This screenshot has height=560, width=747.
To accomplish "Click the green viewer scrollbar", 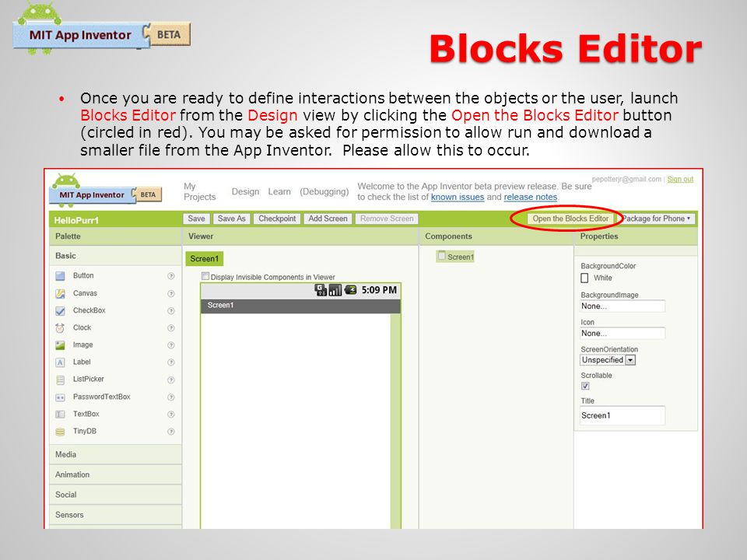I will [x=395, y=421].
